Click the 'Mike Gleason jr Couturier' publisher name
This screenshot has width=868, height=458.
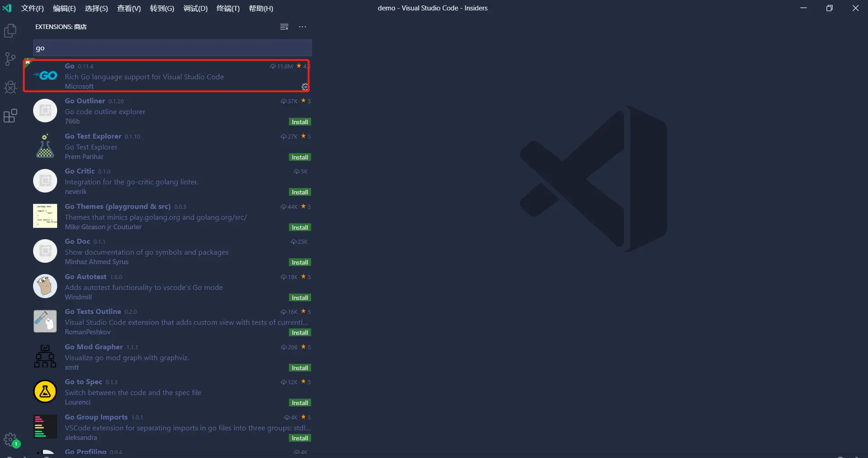pyautogui.click(x=103, y=227)
